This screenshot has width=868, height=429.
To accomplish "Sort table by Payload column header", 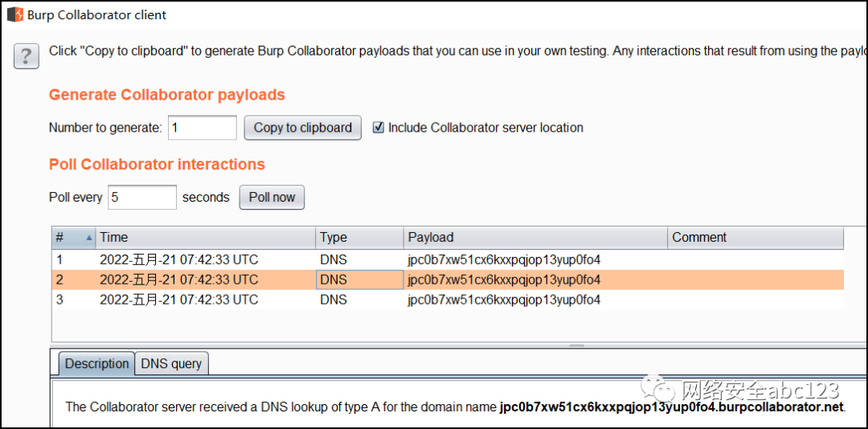I will coord(535,238).
